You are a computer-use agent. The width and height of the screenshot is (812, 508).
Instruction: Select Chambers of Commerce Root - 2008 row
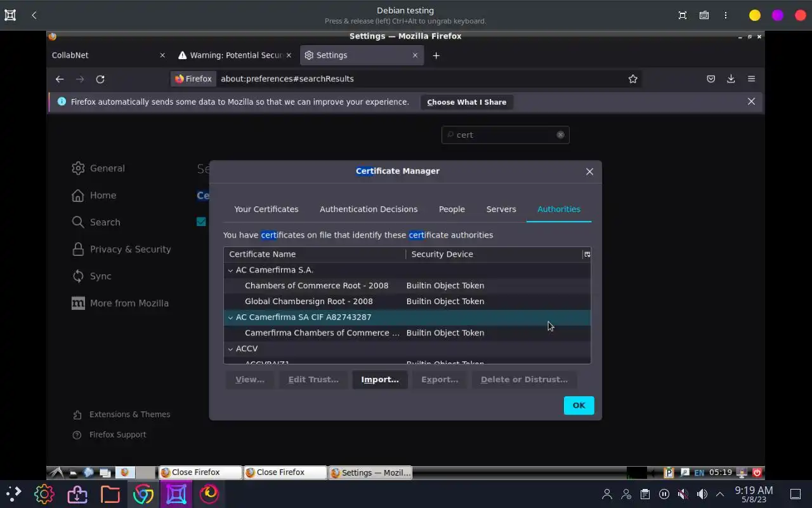pyautogui.click(x=407, y=286)
